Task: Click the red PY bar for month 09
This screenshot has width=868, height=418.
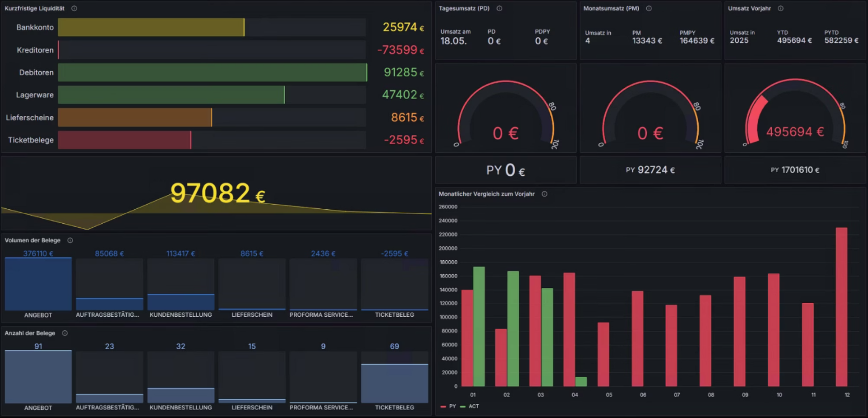Action: [739, 331]
